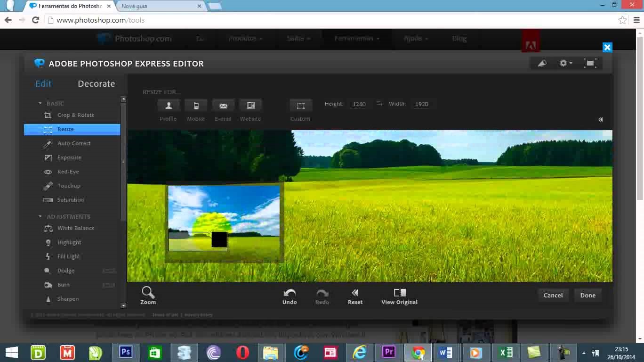This screenshot has height=362, width=644.
Task: Reload the page in Chrome
Action: click(x=35, y=20)
